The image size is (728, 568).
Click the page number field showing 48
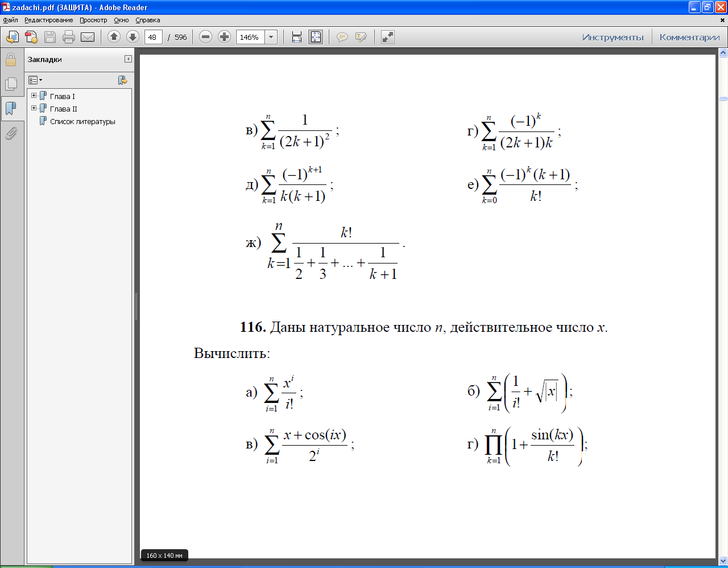coord(154,37)
